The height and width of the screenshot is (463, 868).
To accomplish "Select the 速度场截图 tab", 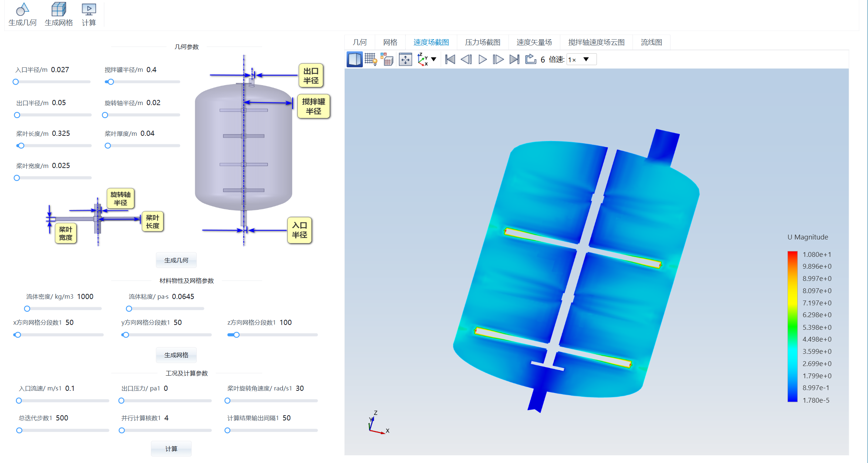I will pyautogui.click(x=431, y=42).
